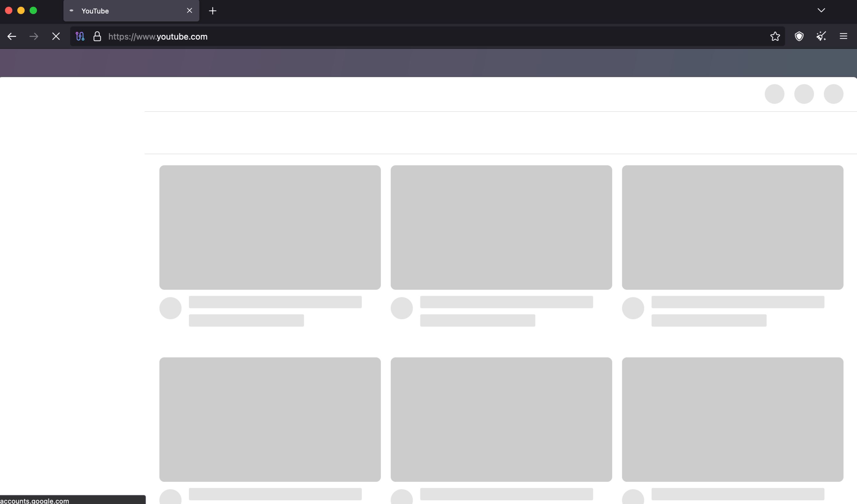Click the middle thumbnail in second row

click(501, 419)
